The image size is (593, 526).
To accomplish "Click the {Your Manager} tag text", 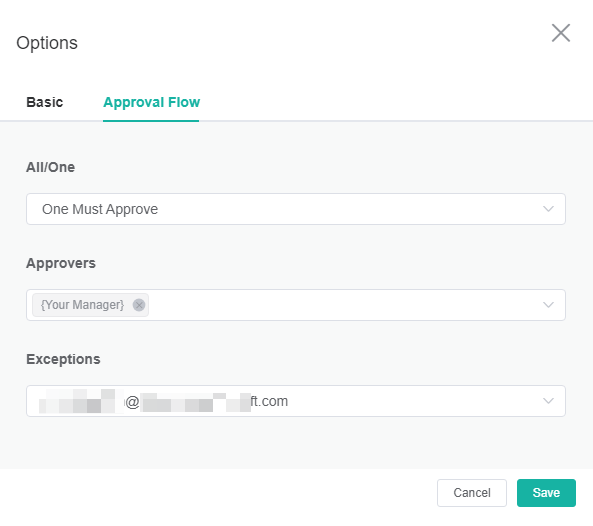I will tap(82, 305).
